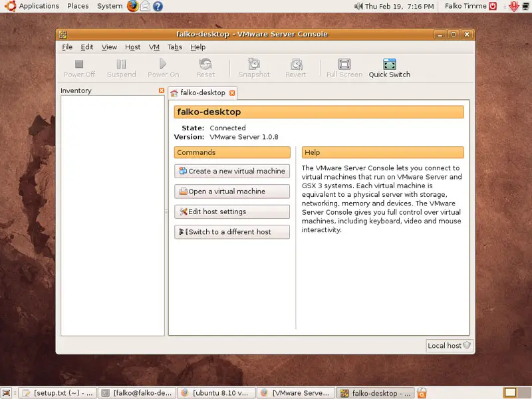The width and height of the screenshot is (532, 399).
Task: Open the System menu
Action: pos(110,6)
